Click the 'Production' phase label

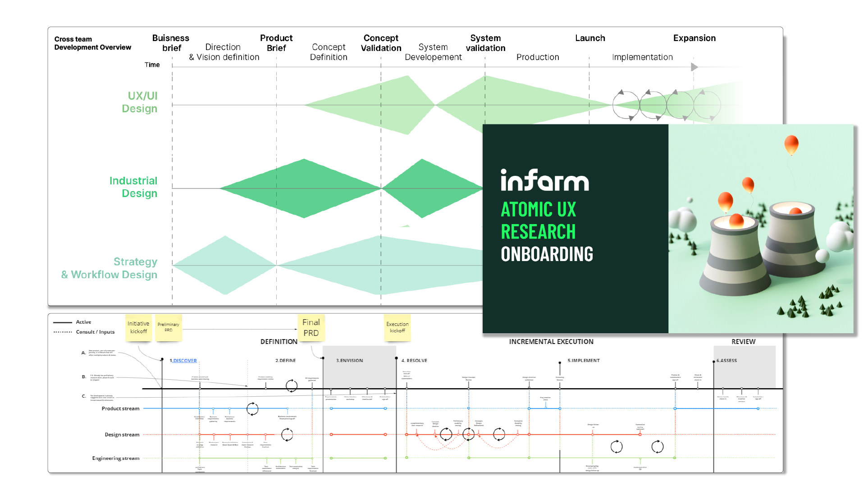(538, 57)
